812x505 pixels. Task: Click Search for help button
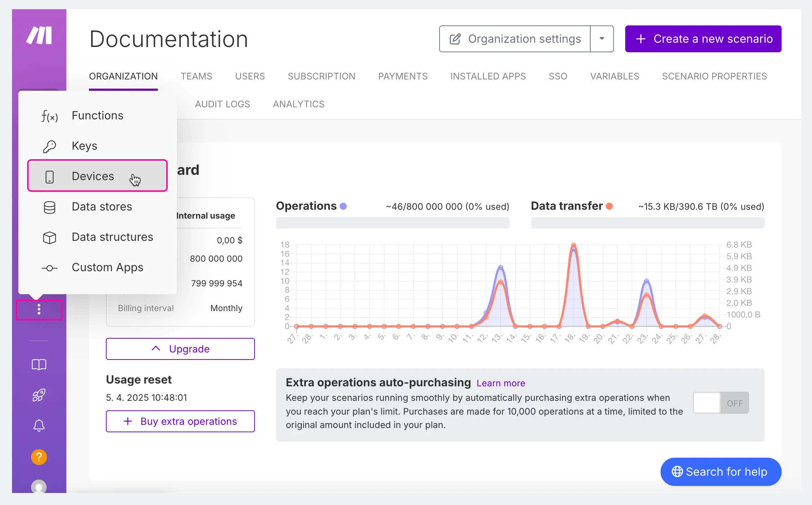(721, 472)
